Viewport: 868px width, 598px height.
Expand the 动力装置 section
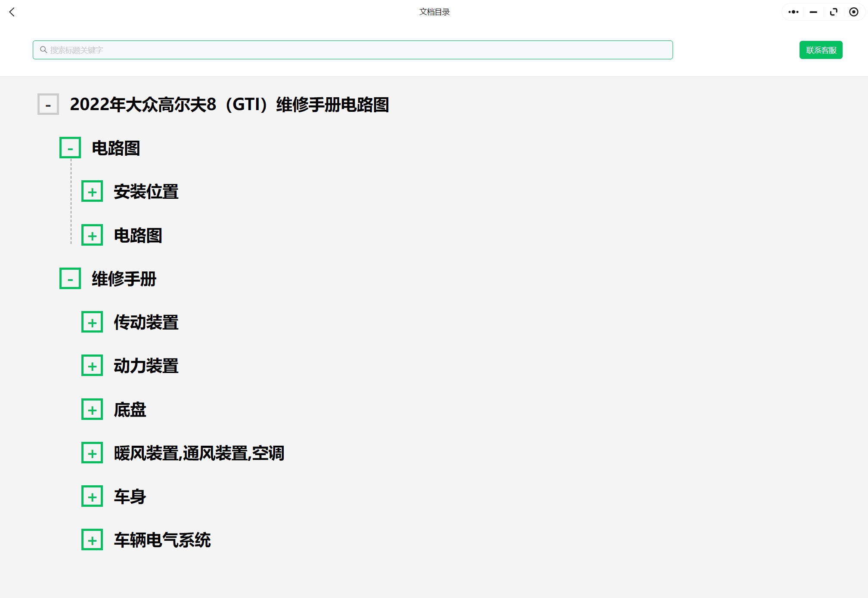tap(92, 365)
